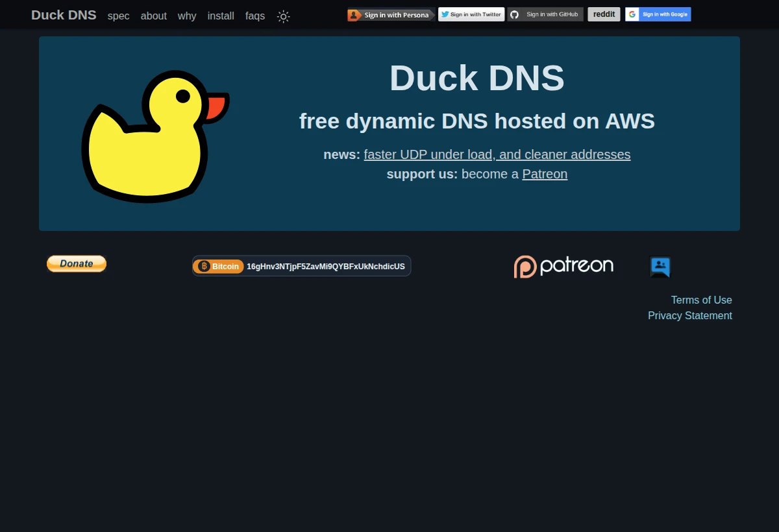Click the Duck DNS banner heading

(477, 78)
